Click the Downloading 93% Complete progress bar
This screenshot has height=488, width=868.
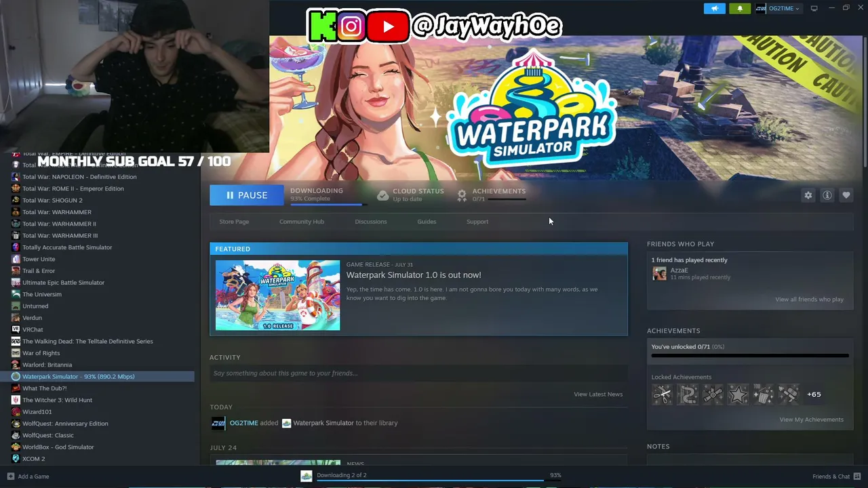click(x=329, y=204)
